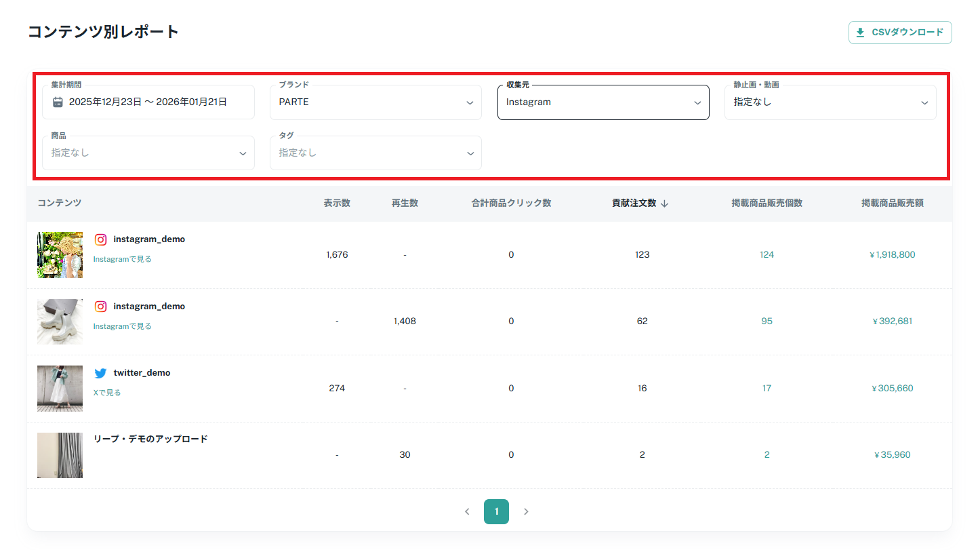Open the 収集元 dropdown set to Instagram
Screen dimensions: 980x550
[x=603, y=102]
